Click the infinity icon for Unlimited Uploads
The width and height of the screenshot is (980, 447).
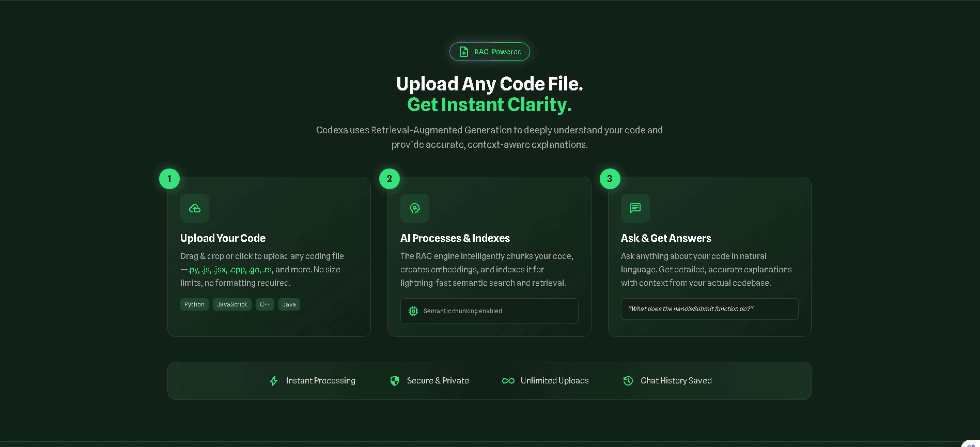[508, 381]
